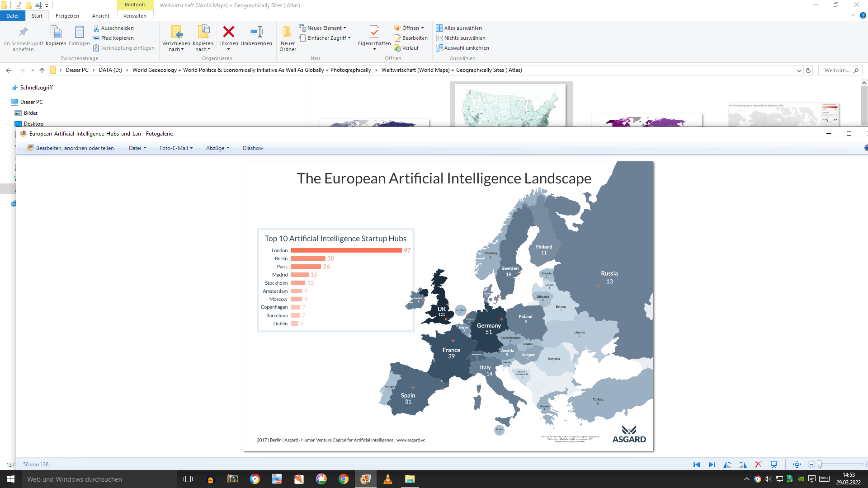Navigate back in Explorer
Viewport: 868px width, 488px height.
(9, 70)
